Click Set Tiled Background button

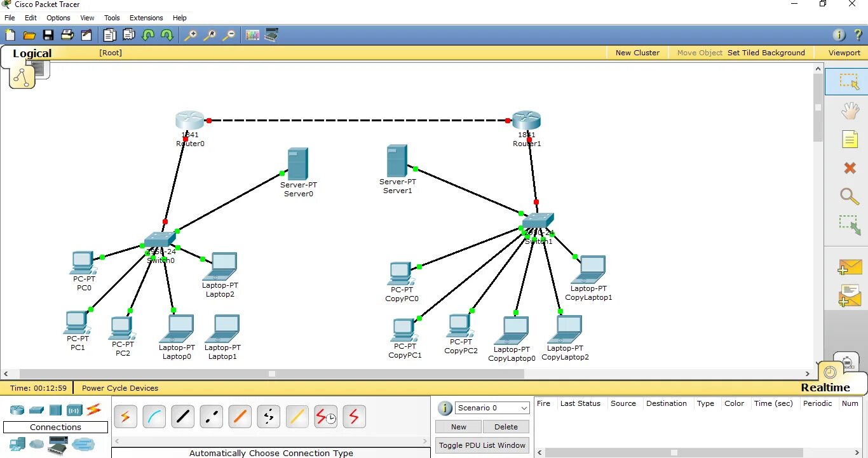coord(766,53)
